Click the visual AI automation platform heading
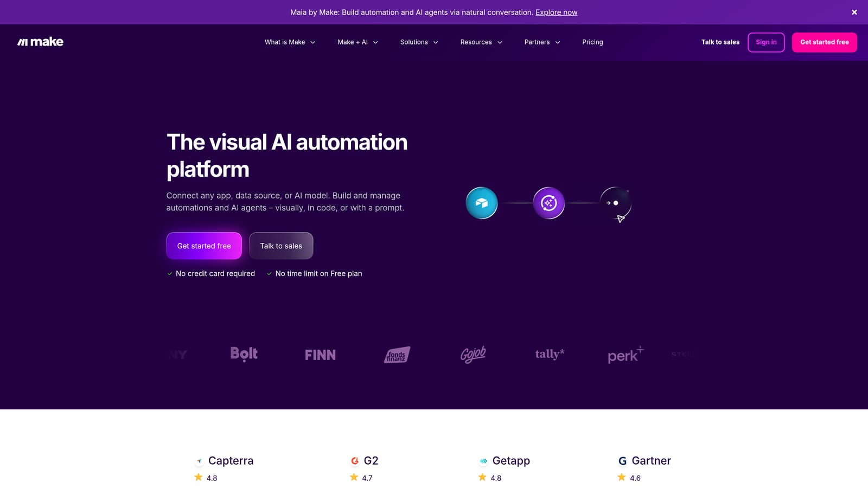This screenshot has width=868, height=488. 287,156
